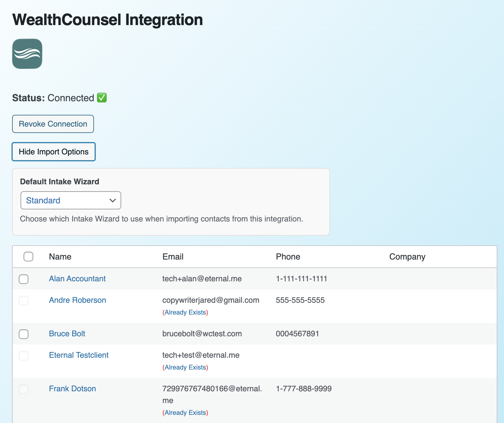Open the Alan Accountant contact link
504x423 pixels.
(77, 279)
